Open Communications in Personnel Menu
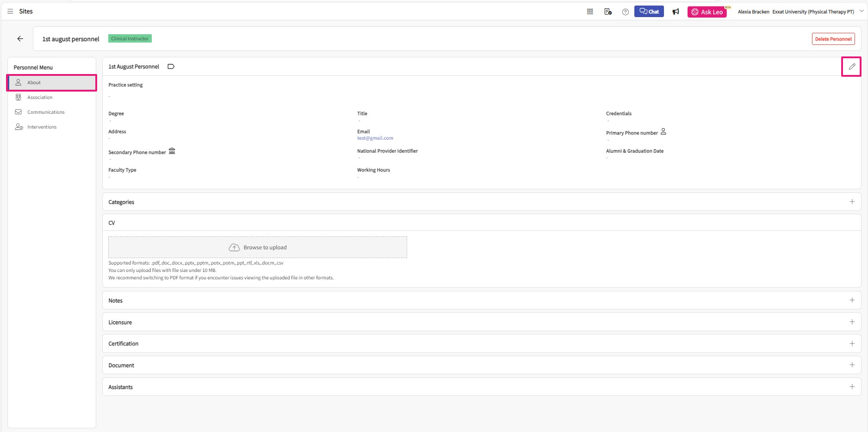Viewport: 868px width, 432px height. [x=46, y=112]
